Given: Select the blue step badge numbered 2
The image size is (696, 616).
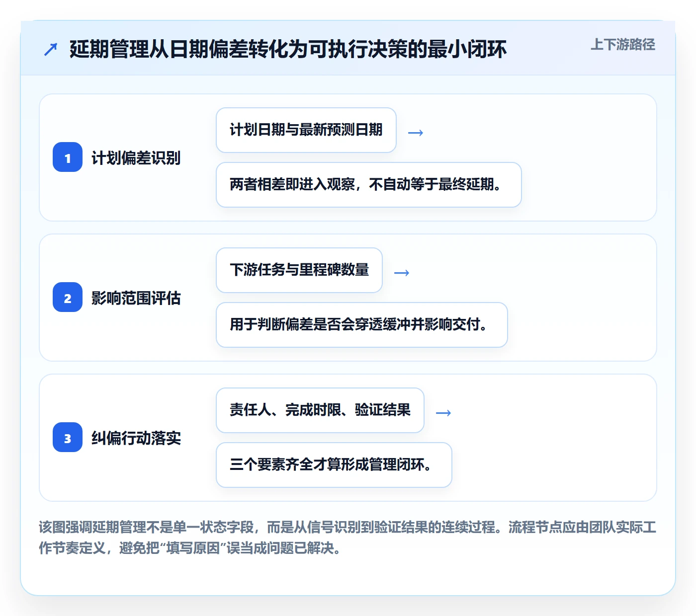Looking at the screenshot, I should click(x=68, y=298).
